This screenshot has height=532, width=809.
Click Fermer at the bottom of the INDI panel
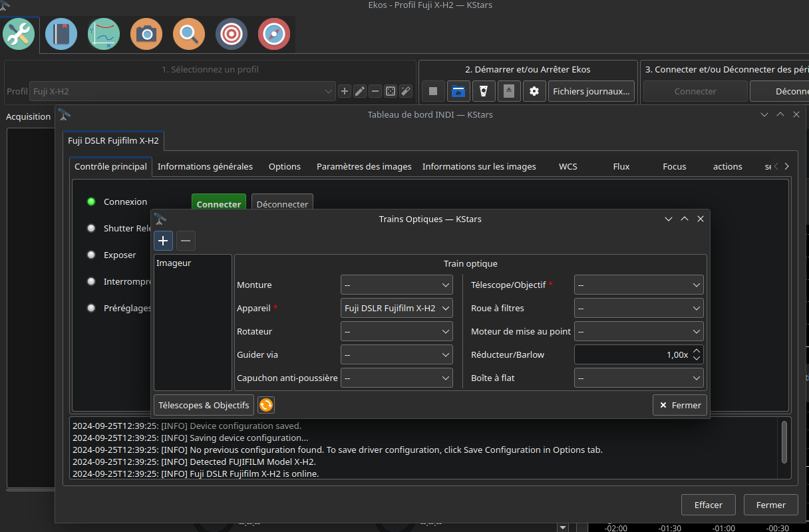pos(771,505)
